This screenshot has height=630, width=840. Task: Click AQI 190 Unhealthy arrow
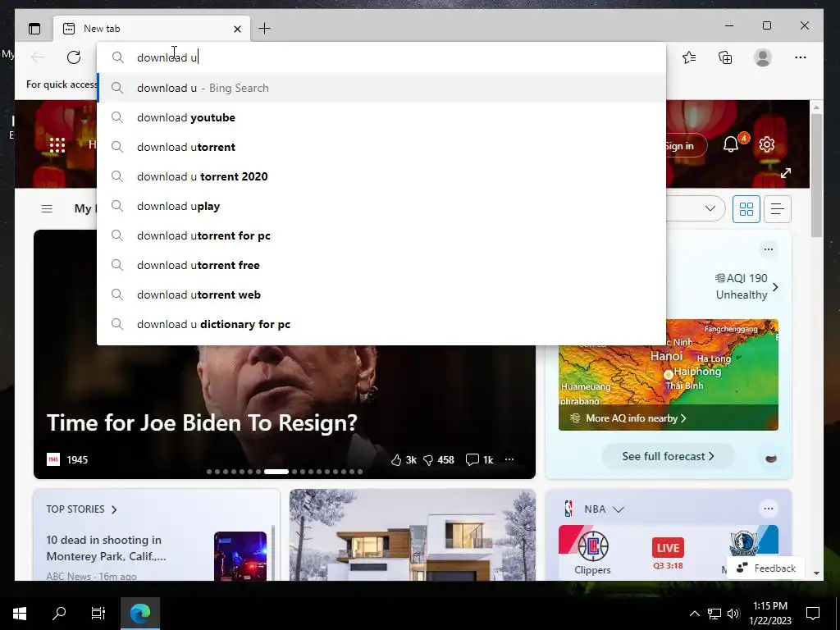tap(774, 287)
